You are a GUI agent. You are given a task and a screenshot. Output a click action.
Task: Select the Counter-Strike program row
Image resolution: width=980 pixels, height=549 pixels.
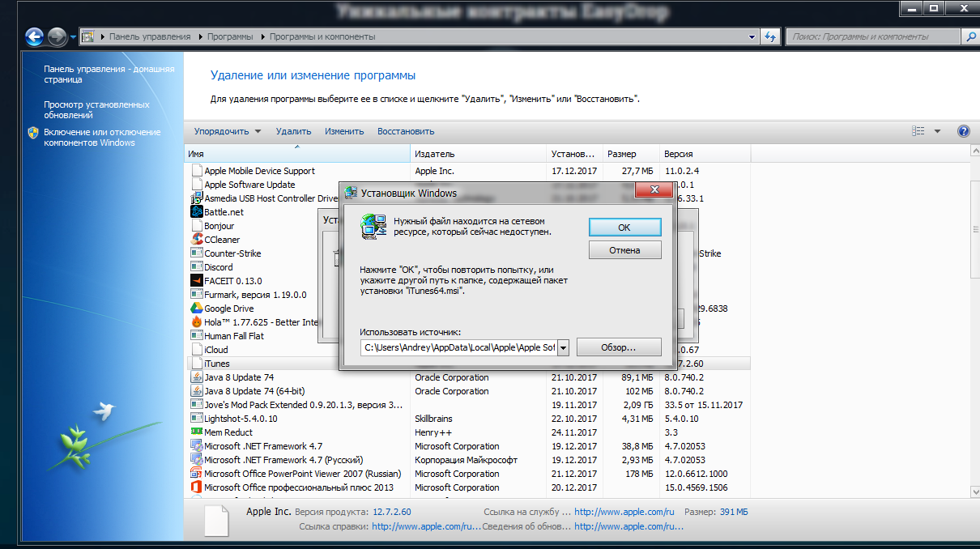point(469,253)
